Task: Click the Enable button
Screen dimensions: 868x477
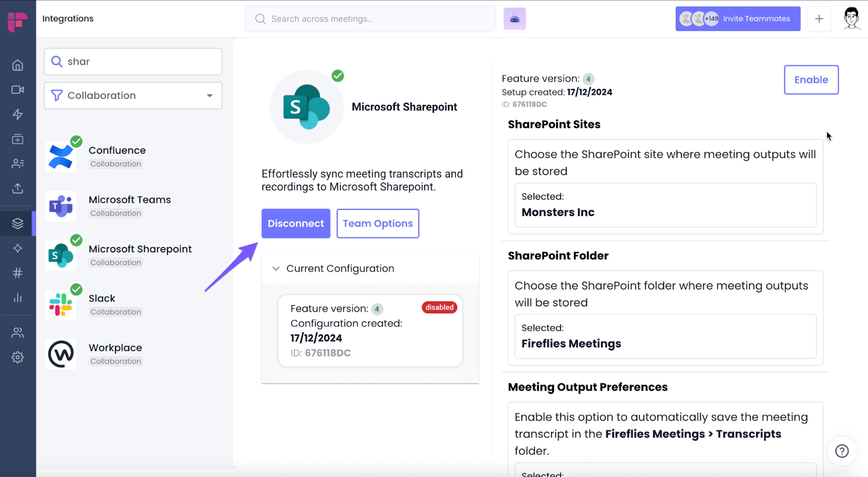Action: 811,80
